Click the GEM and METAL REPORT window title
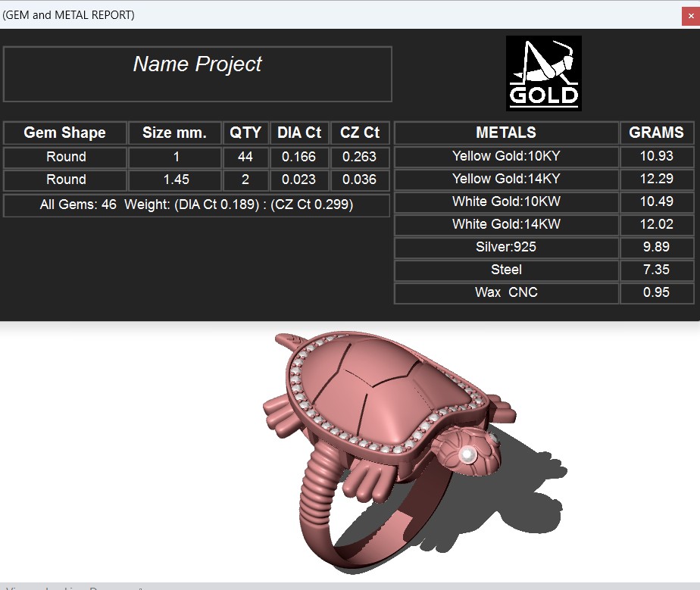Image resolution: width=700 pixels, height=590 pixels. [x=68, y=14]
